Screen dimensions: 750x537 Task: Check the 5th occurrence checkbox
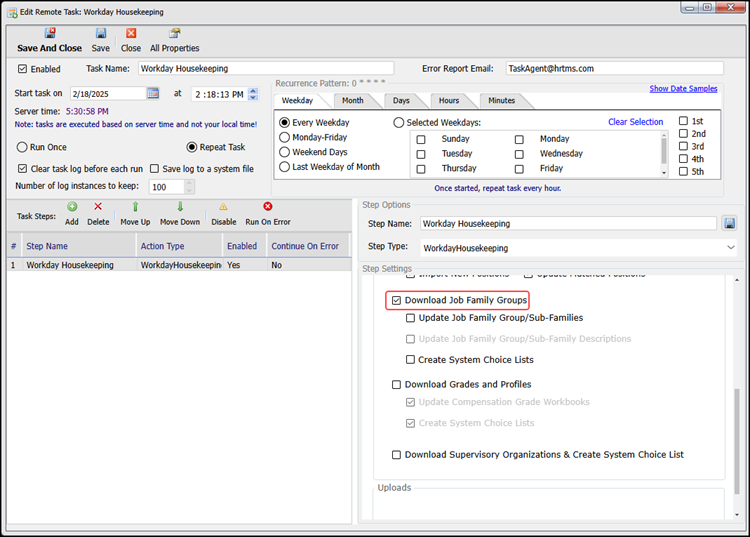(684, 171)
